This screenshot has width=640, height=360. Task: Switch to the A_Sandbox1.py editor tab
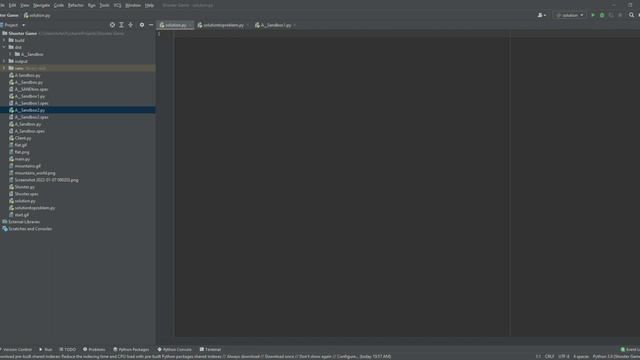click(x=275, y=25)
